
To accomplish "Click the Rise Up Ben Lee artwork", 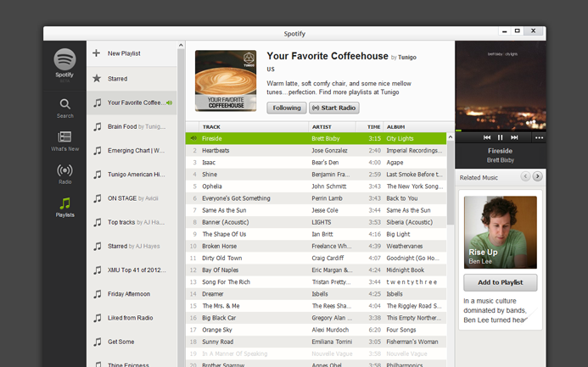I will point(501,232).
